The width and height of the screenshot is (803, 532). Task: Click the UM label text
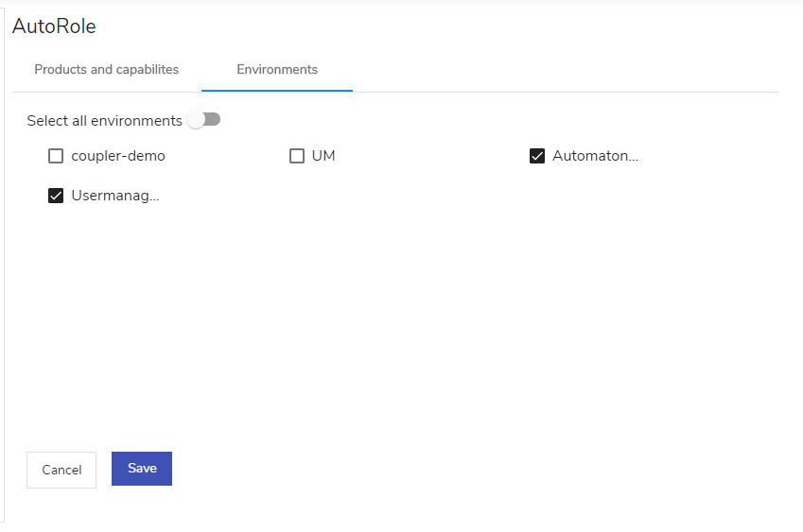click(323, 156)
